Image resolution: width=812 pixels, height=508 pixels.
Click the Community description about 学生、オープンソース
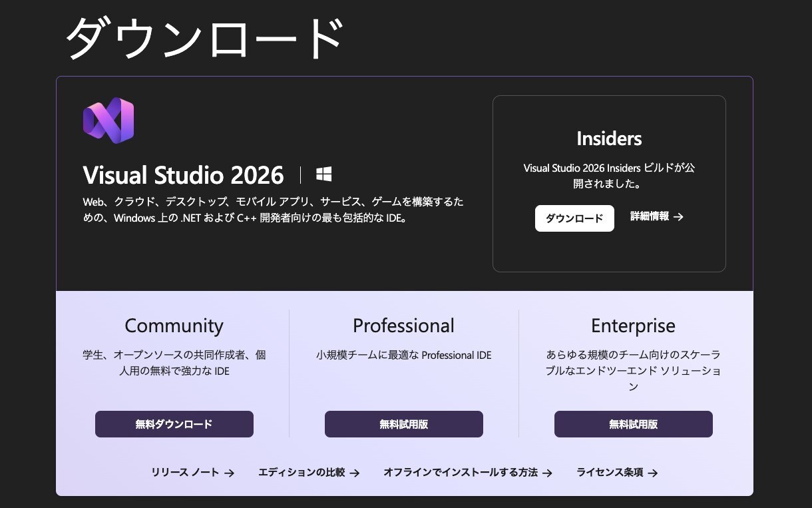[174, 363]
